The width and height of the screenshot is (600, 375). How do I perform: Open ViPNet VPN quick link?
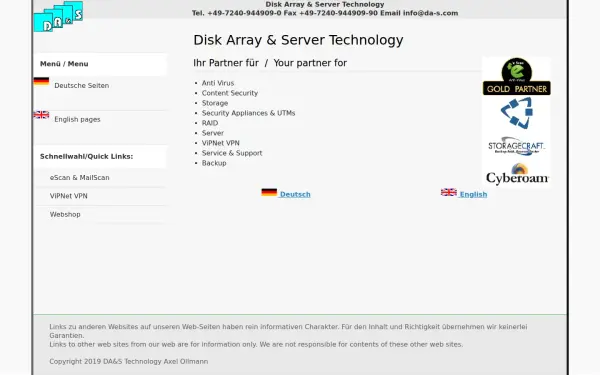[x=68, y=196]
